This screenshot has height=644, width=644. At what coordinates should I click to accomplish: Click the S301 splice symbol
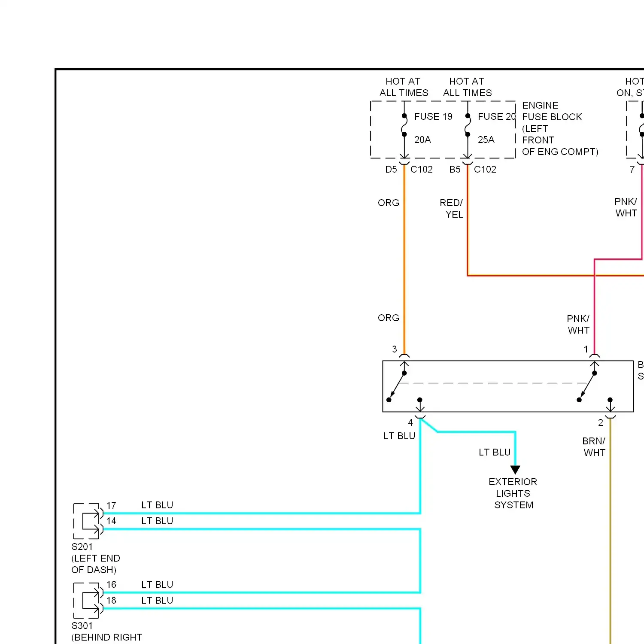tap(88, 601)
